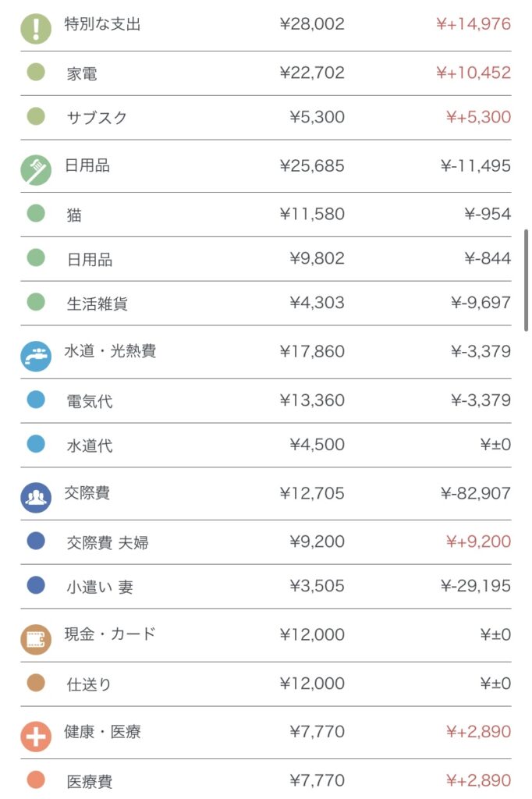Click the vertical scrollbar on the right edge

(x=528, y=281)
